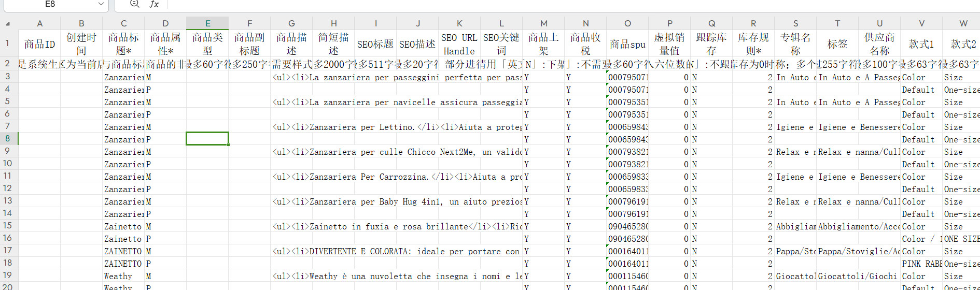
Task: Select the PINK RABE cell in row 18
Action: pos(921,264)
